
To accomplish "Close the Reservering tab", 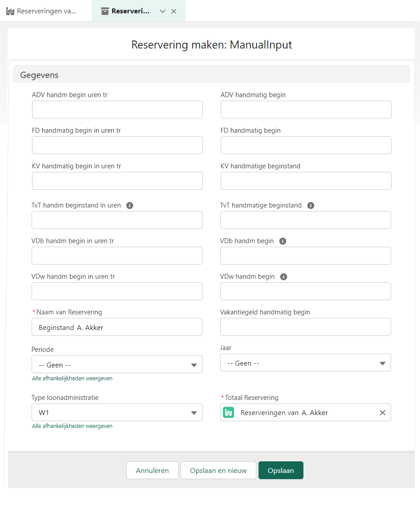I will click(174, 11).
